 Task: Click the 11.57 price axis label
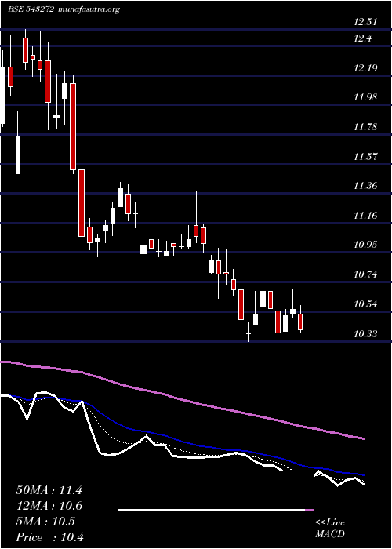[365, 156]
